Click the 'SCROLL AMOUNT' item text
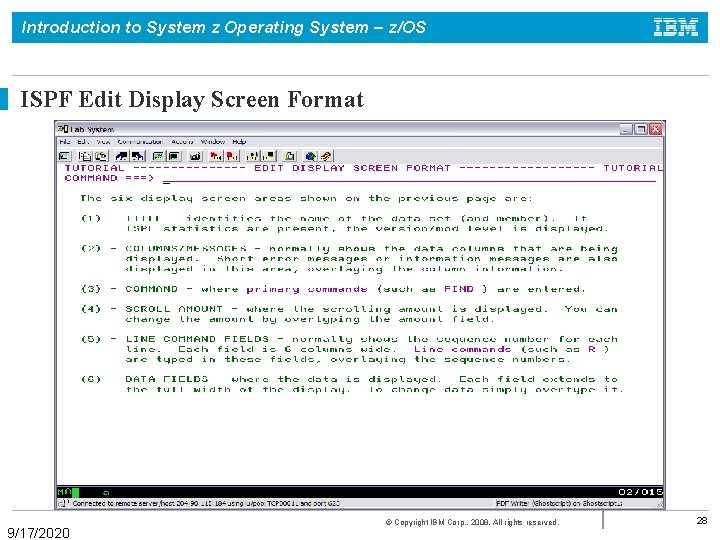Viewport: 720px width, 540px height. 174,309
